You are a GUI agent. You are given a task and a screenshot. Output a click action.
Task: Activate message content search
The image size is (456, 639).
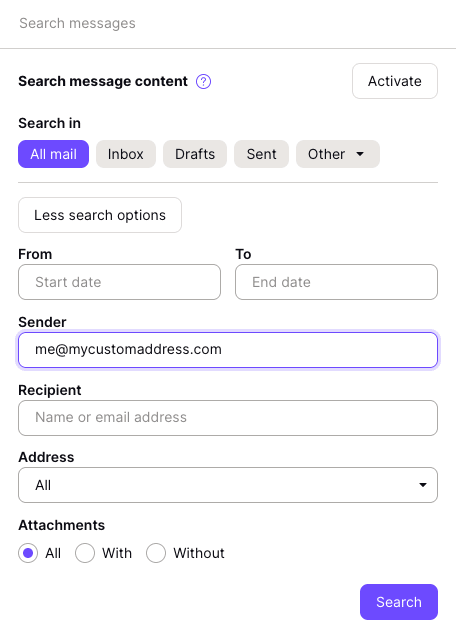pyautogui.click(x=395, y=81)
